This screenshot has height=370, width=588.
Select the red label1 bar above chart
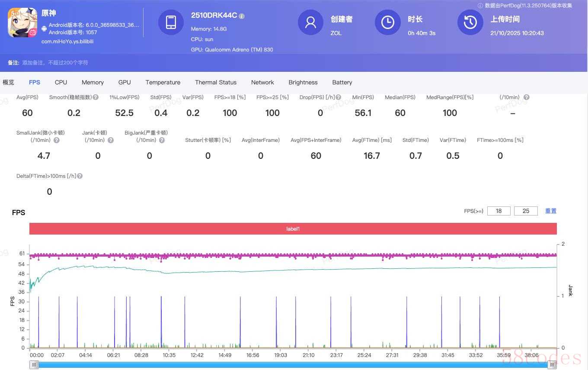pyautogui.click(x=293, y=228)
